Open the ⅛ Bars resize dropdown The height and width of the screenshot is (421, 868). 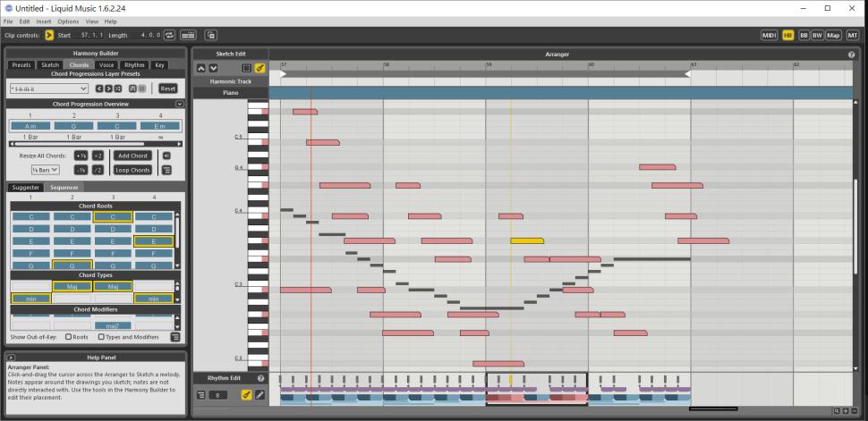(x=46, y=170)
